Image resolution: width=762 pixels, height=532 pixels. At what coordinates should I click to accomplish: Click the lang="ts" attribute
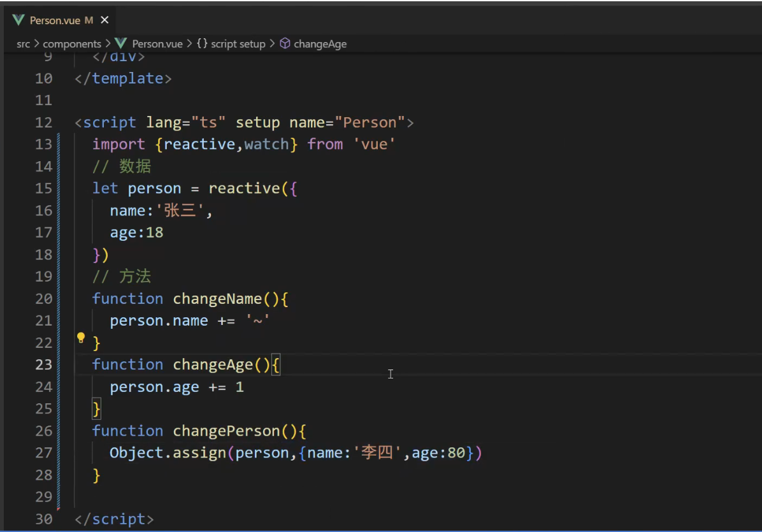click(x=186, y=122)
